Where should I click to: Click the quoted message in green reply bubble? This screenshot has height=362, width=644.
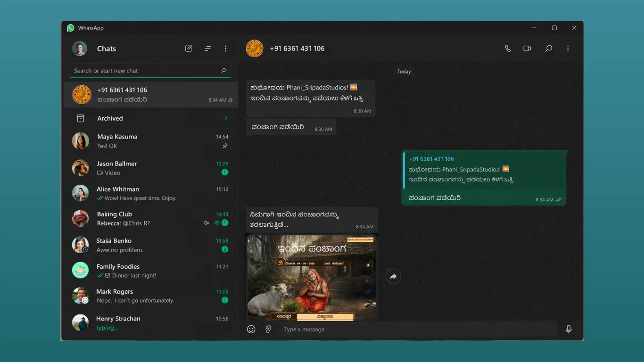(x=484, y=169)
